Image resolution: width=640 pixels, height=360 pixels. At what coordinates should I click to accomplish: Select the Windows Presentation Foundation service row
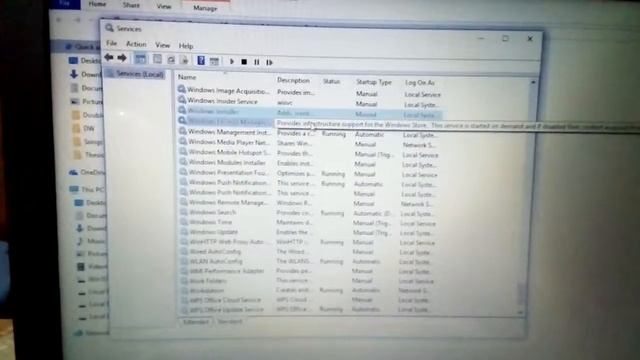pyautogui.click(x=309, y=173)
